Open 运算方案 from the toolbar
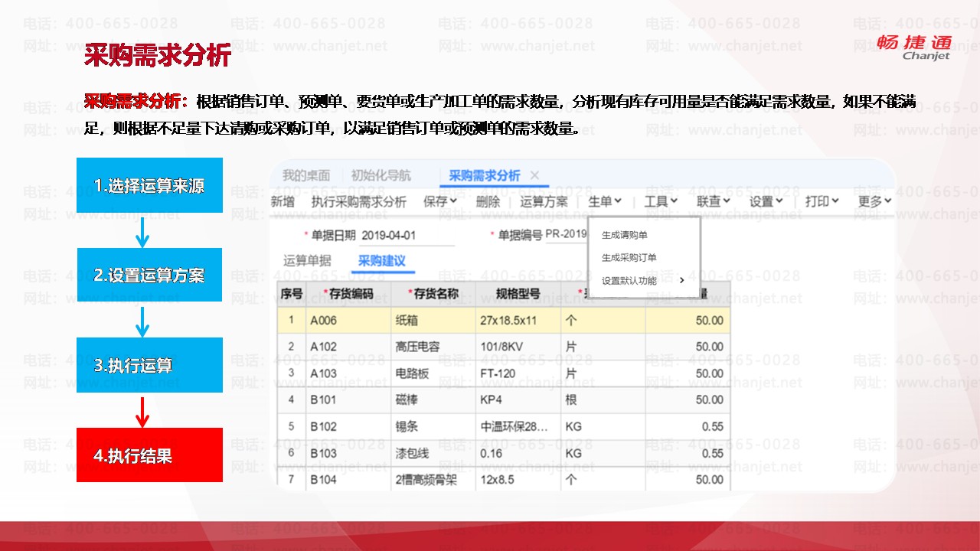Screen dimensions: 980x551 pos(544,201)
